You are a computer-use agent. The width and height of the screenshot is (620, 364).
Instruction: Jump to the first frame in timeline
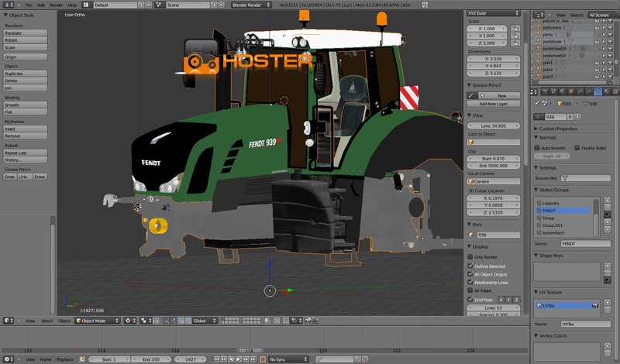(x=216, y=359)
